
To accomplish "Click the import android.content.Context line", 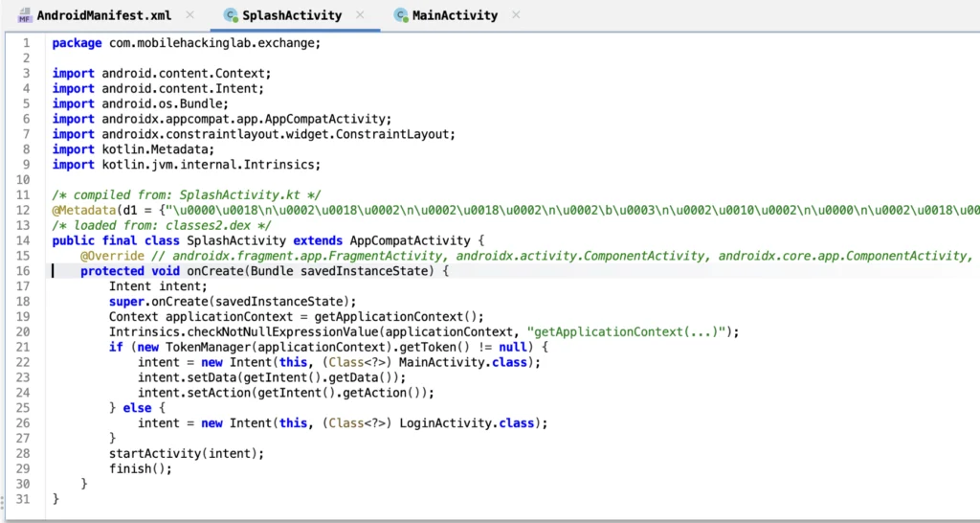I will [x=162, y=73].
